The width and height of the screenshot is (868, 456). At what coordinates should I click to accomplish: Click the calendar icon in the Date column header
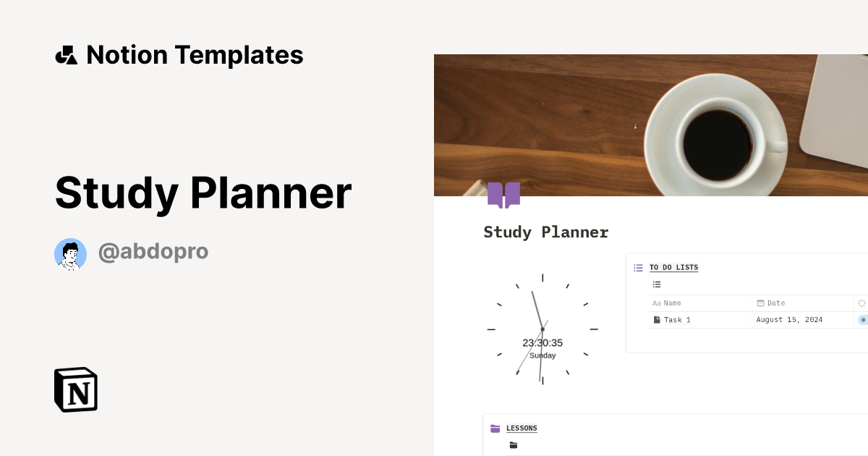(760, 303)
